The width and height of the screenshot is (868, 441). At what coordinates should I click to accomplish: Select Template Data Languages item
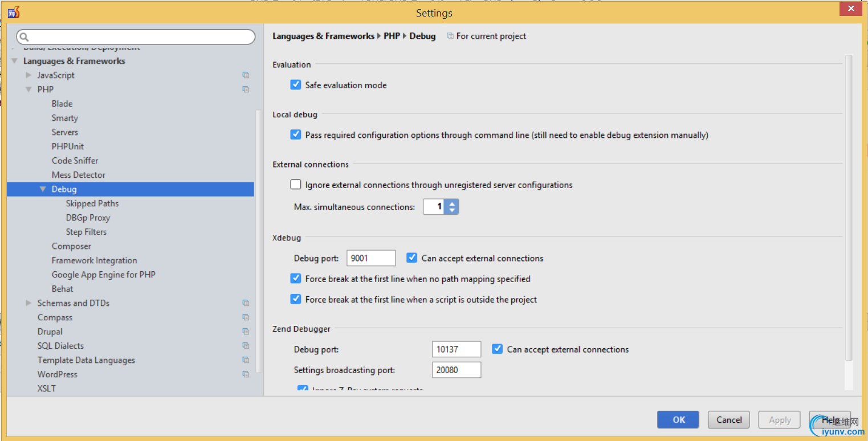click(x=86, y=360)
